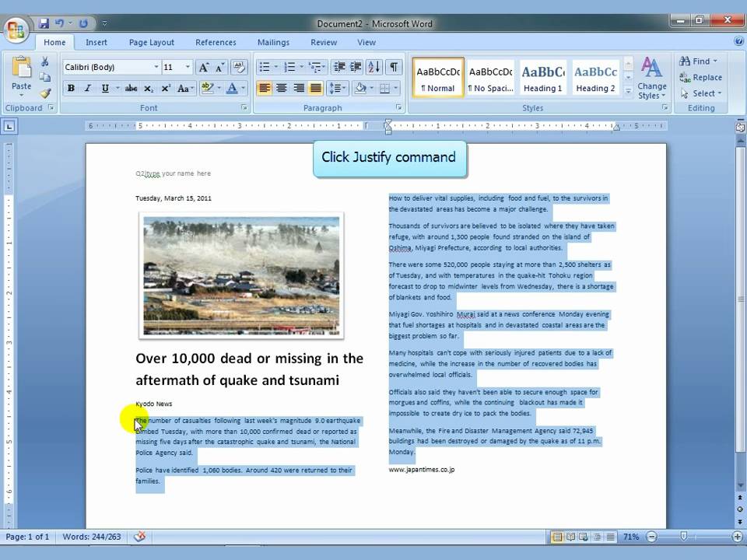Screen dimensions: 747x560
Task: Open the Review tab
Action: pyautogui.click(x=324, y=42)
